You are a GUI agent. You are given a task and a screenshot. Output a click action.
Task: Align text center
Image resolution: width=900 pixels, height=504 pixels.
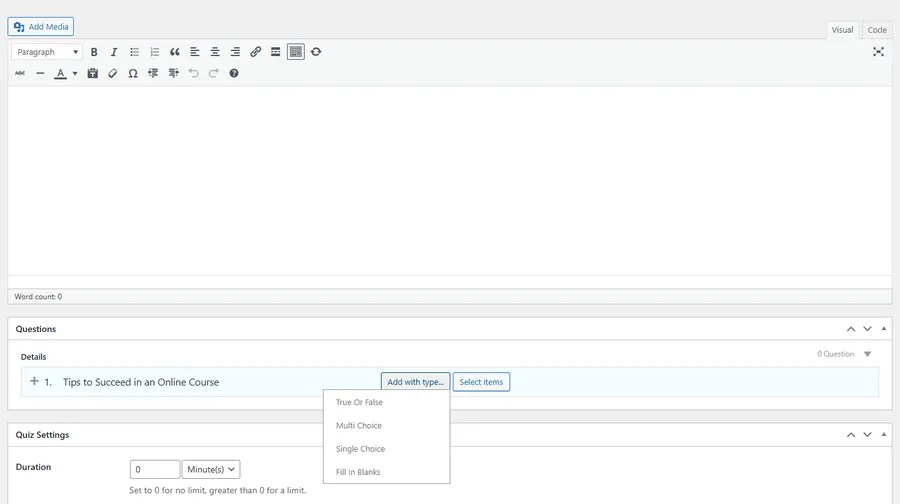(x=215, y=52)
